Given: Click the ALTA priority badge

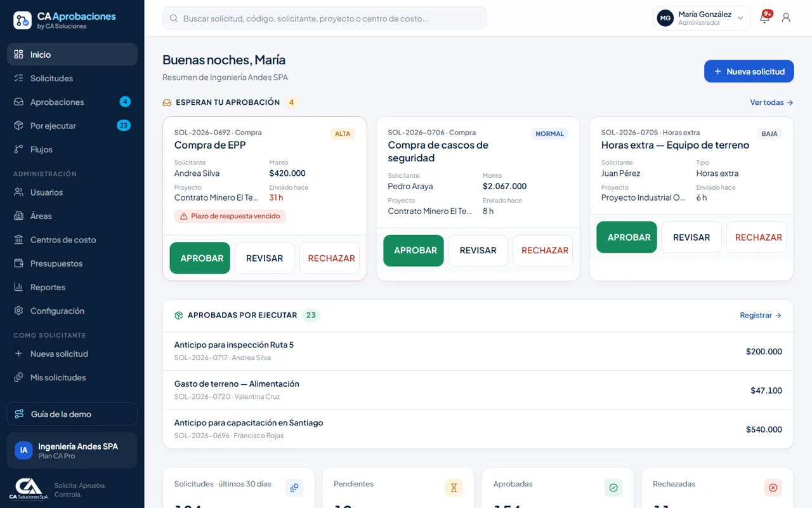Looking at the screenshot, I should coord(343,134).
